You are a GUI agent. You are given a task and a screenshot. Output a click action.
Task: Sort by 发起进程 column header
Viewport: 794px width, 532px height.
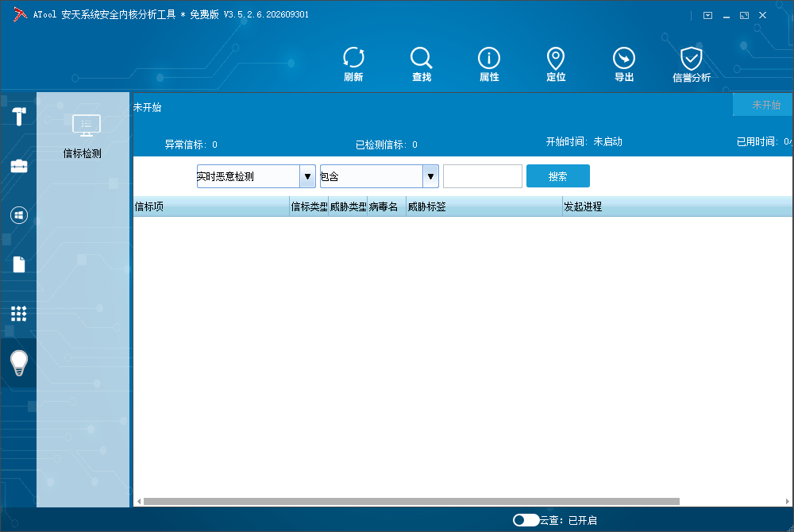point(677,206)
